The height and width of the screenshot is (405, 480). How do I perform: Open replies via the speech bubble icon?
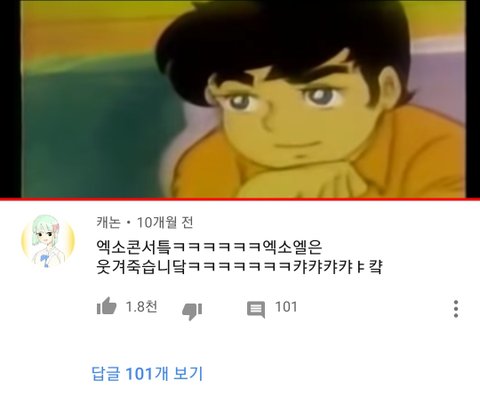point(256,310)
